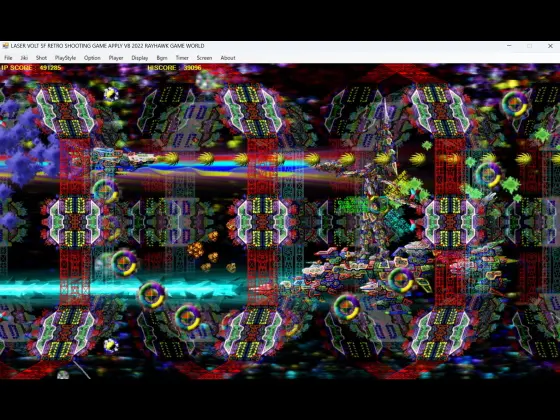Viewport: 560px width, 420px height.
Task: Open the Display menu
Action: click(x=140, y=58)
